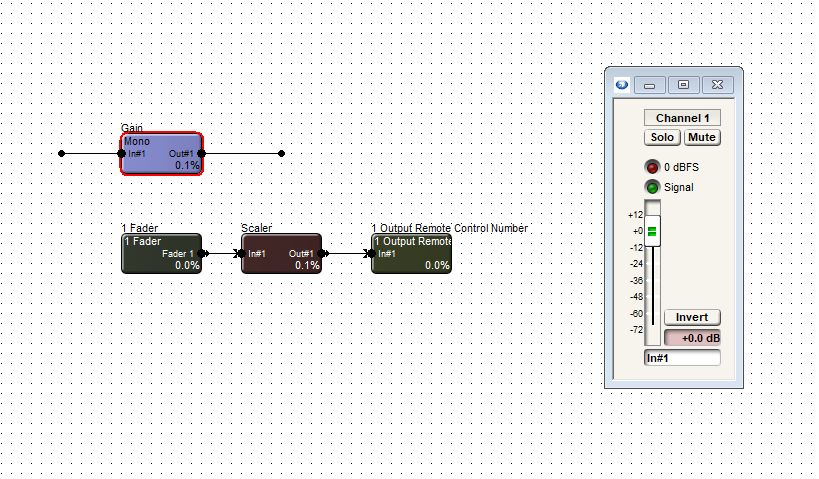This screenshot has width=819, height=479.
Task: Click the wire endpoint right of Gain
Action: click(281, 154)
